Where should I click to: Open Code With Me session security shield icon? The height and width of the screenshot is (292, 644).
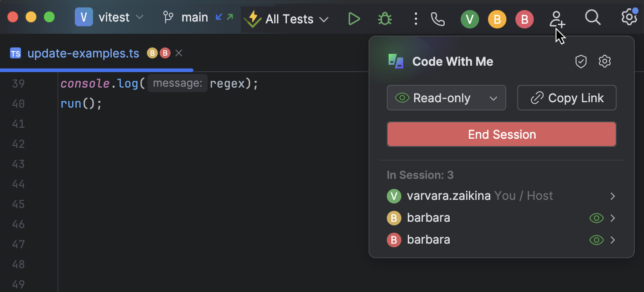pos(581,61)
